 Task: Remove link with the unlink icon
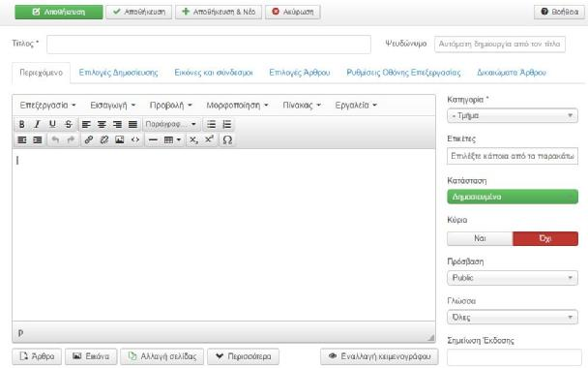click(104, 140)
